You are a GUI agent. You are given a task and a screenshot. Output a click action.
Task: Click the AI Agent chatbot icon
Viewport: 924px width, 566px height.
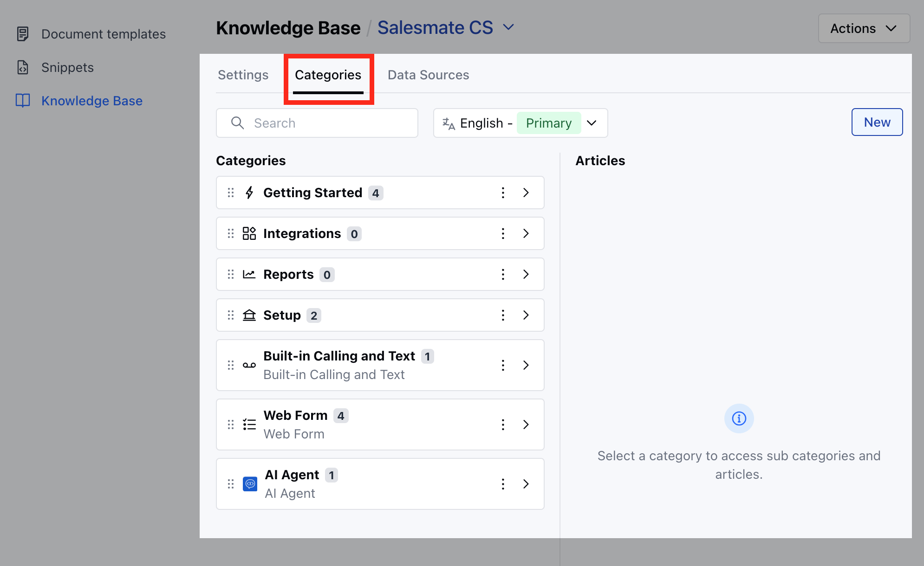pos(250,484)
